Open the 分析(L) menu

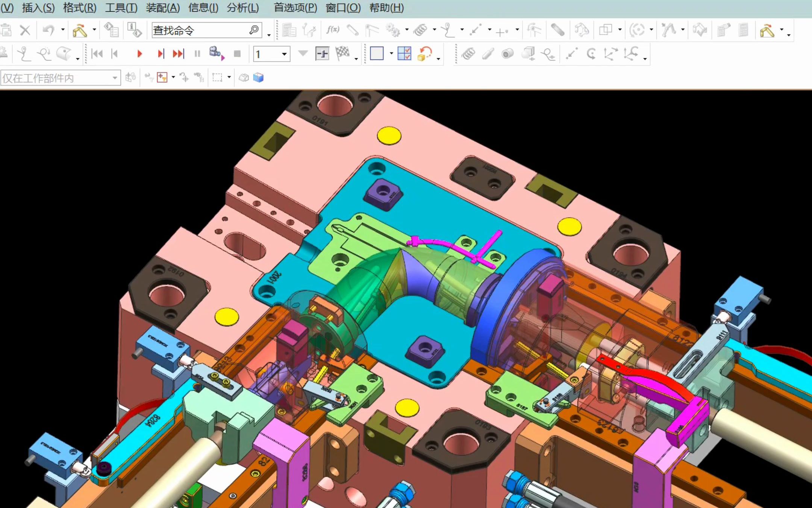tap(242, 8)
